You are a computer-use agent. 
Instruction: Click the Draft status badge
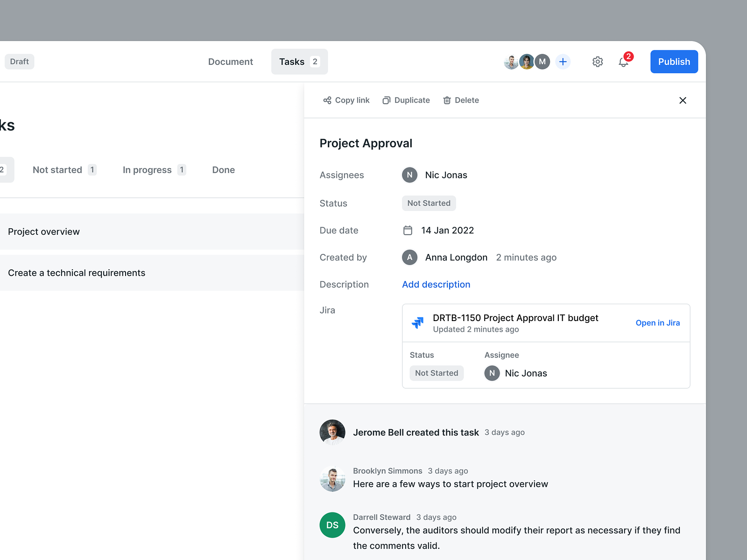[19, 61]
